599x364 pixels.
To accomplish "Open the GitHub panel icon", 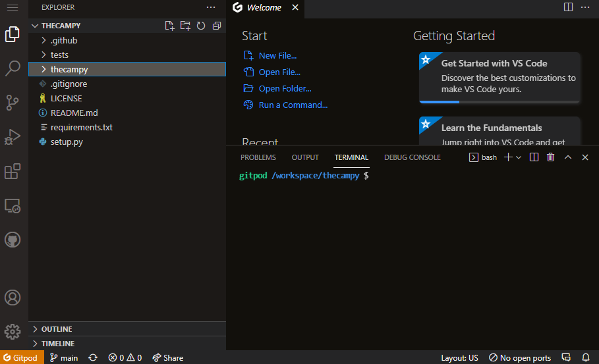I will (x=13, y=240).
